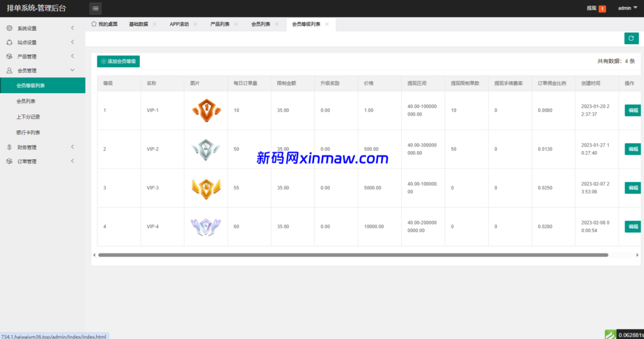Expand the 产品管理 chevron
The width and height of the screenshot is (644, 339).
(x=73, y=56)
